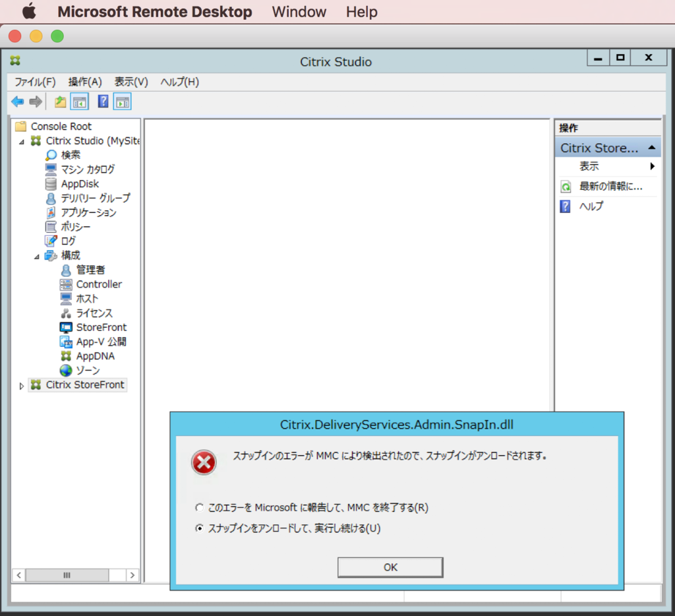
Task: Open the 操作(A) menu
Action: click(x=85, y=82)
